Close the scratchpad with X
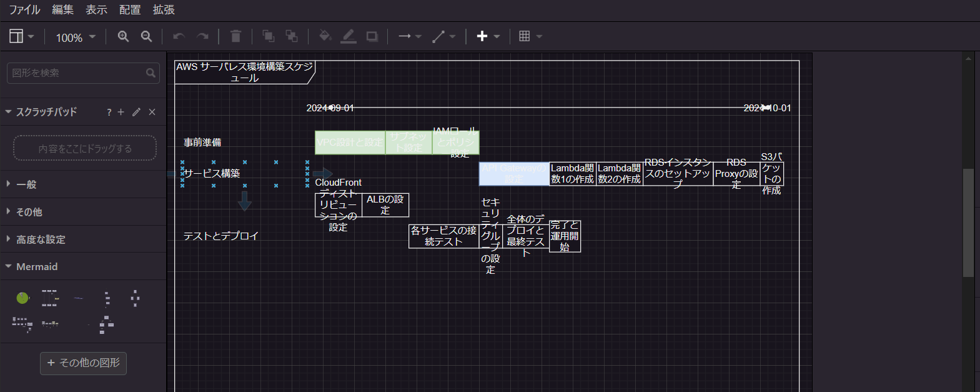980x392 pixels. [x=152, y=112]
